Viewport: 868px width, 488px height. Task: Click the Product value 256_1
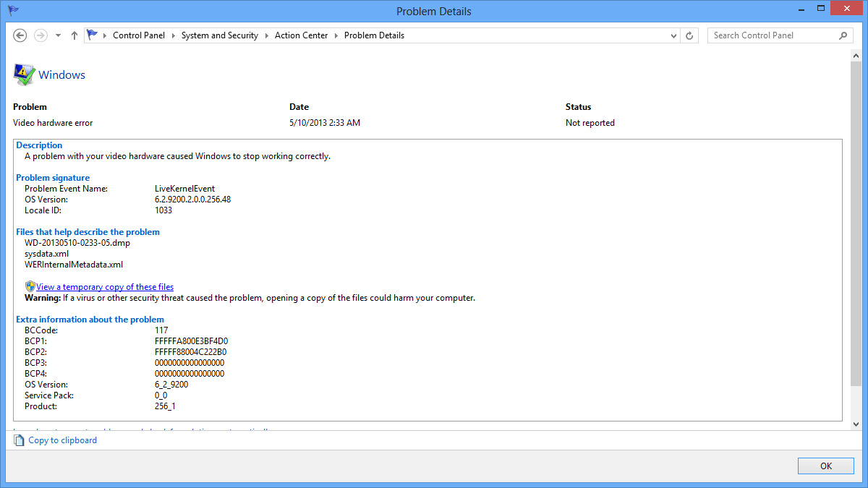[x=165, y=406]
